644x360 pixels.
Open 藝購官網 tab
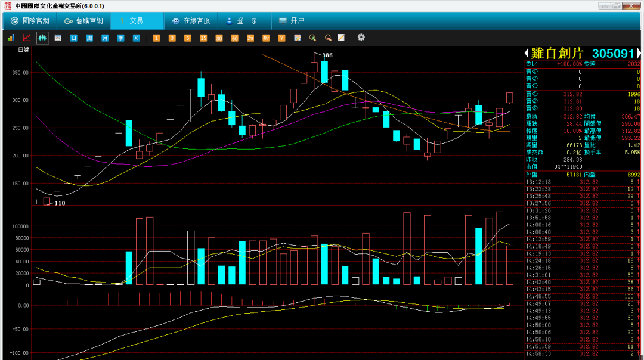84,20
